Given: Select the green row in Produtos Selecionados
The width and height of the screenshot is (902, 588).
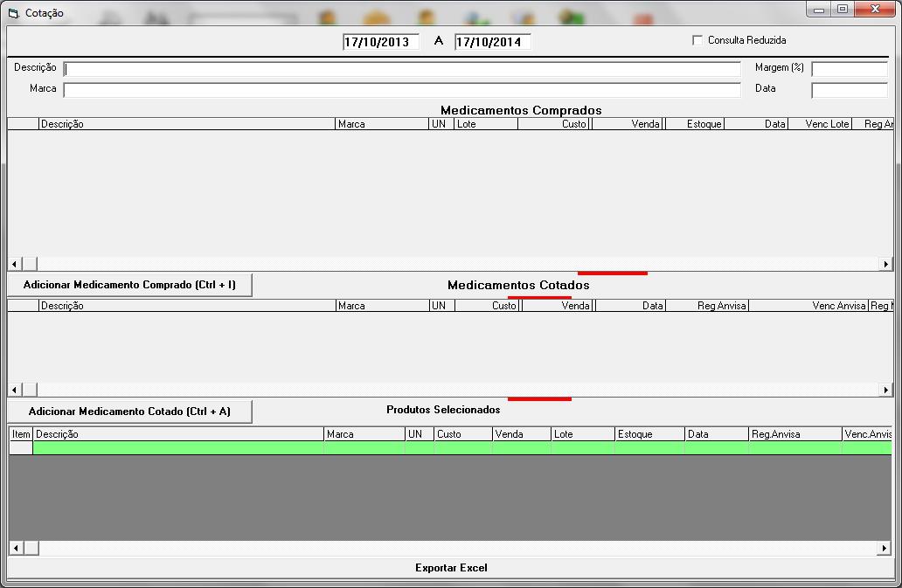Looking at the screenshot, I should 437,447.
